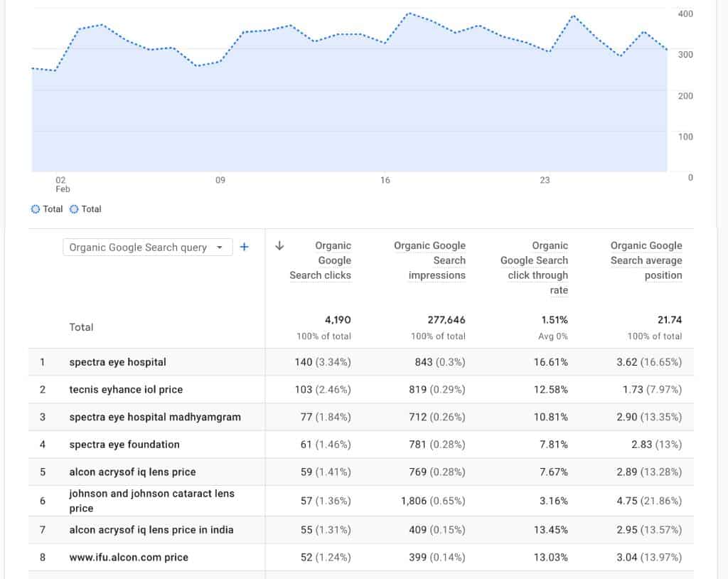The image size is (728, 579).
Task: Select the 'spectra eye foundation' query
Action: [x=124, y=445]
